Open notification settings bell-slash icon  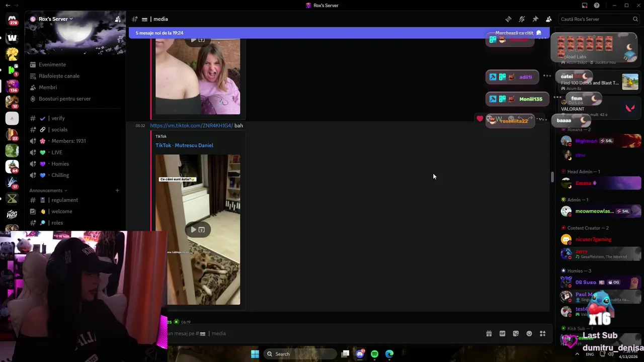522,19
